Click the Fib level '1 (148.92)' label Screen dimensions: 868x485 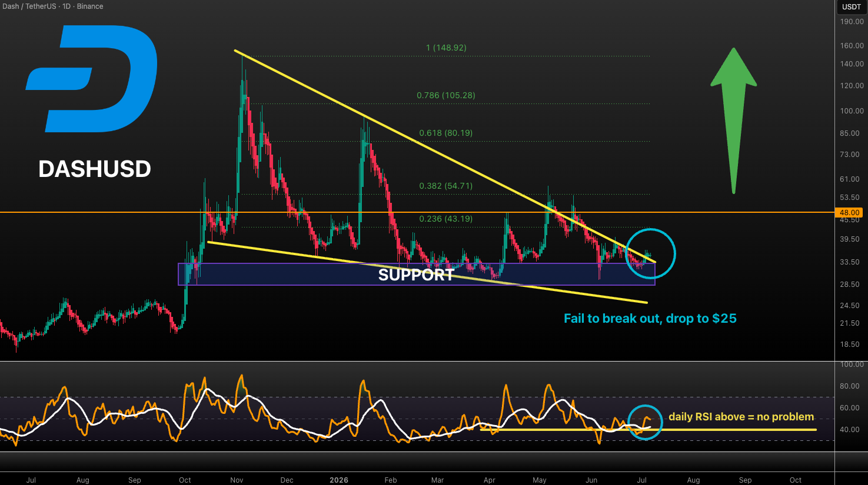[446, 48]
